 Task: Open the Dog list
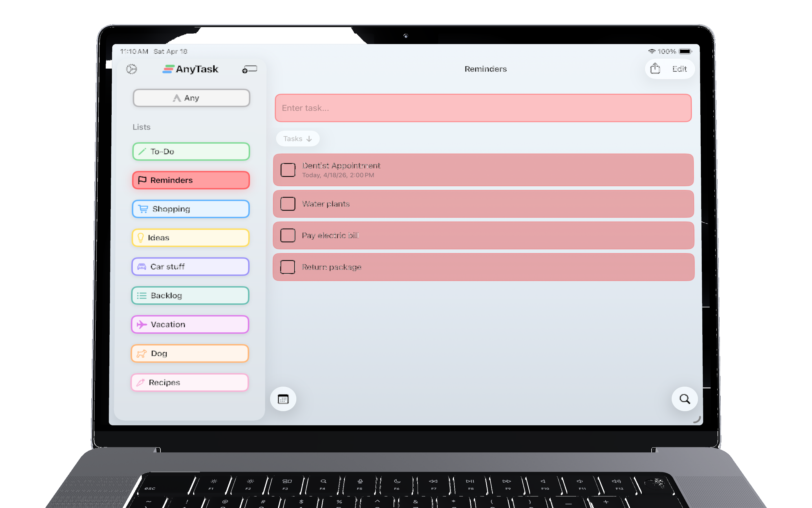click(190, 353)
